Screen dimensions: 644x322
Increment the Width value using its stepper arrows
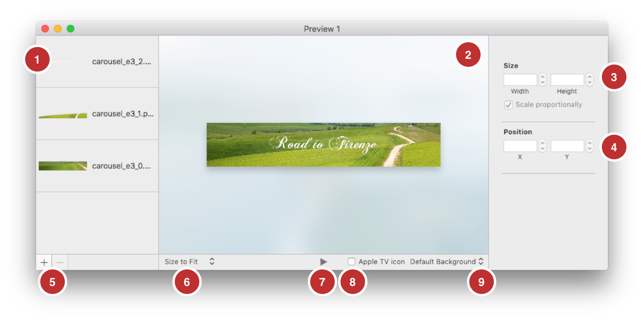click(x=542, y=77)
